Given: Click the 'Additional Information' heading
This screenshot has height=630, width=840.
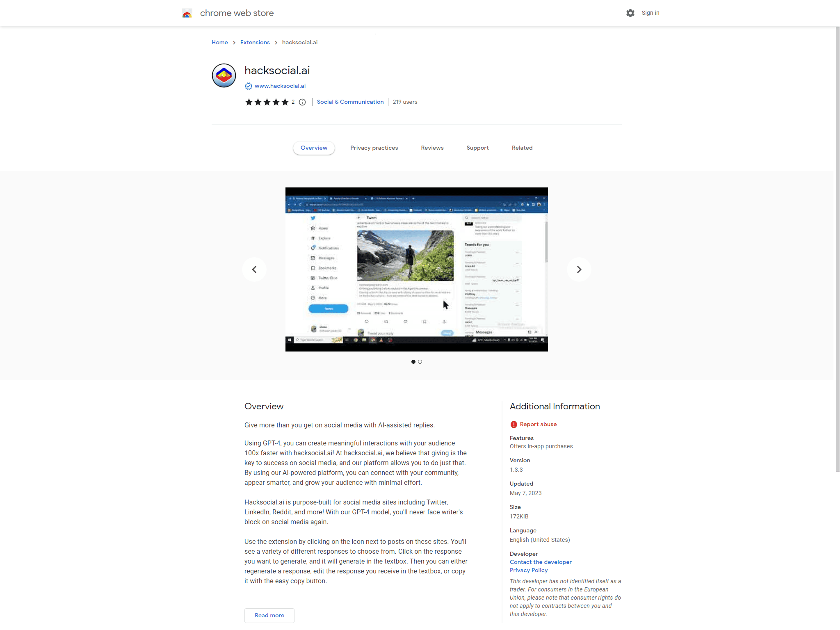Looking at the screenshot, I should pos(555,406).
